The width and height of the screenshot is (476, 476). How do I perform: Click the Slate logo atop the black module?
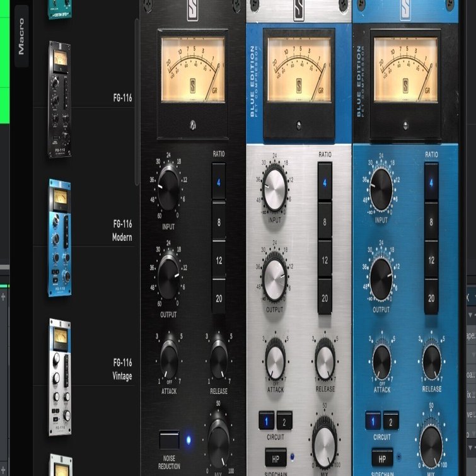pos(193,10)
